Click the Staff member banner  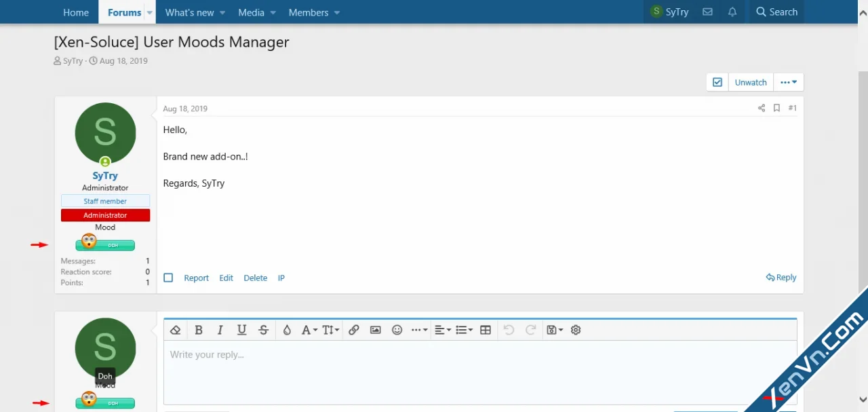pos(105,201)
